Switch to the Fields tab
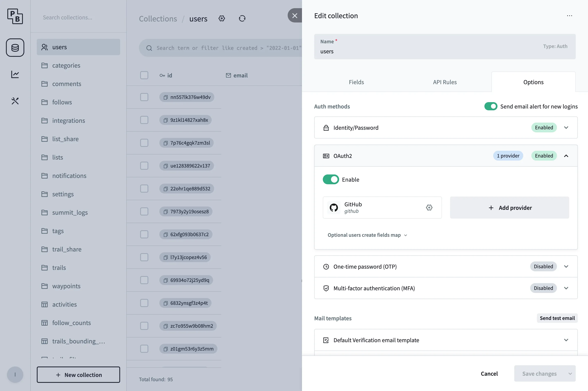The height and width of the screenshot is (391, 588). pos(356,82)
